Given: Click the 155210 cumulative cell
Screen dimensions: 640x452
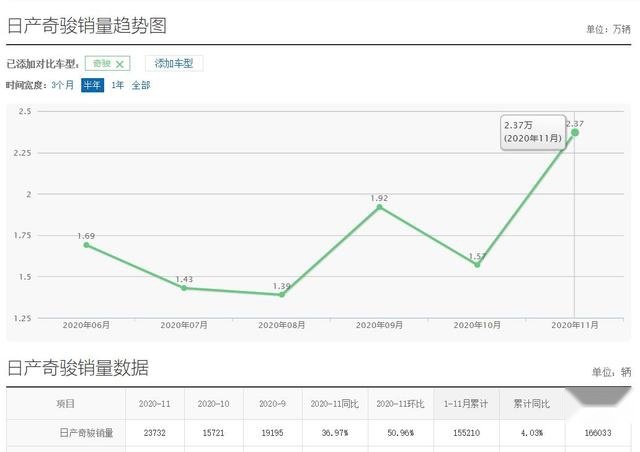Looking at the screenshot, I should [x=466, y=433].
